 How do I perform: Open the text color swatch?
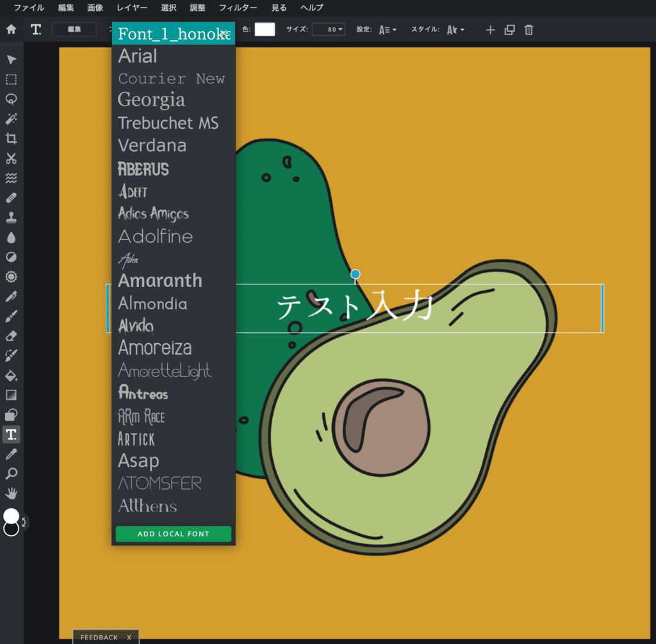(265, 29)
